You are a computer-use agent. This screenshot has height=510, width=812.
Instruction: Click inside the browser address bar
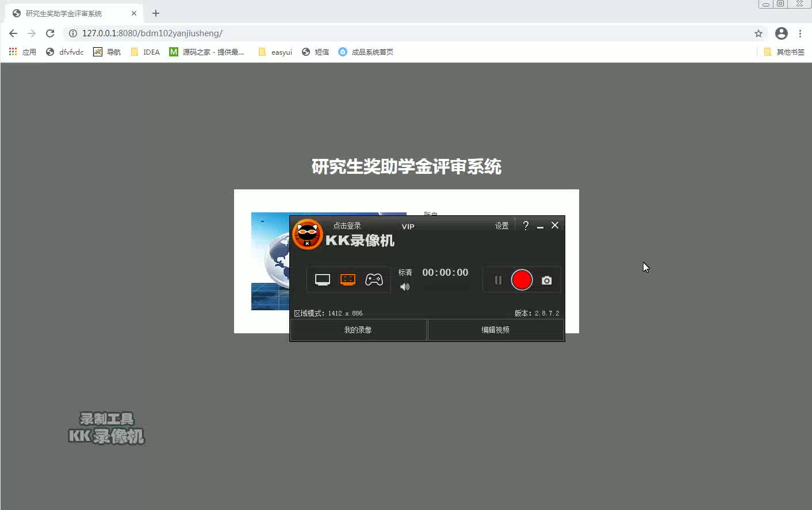pos(230,33)
